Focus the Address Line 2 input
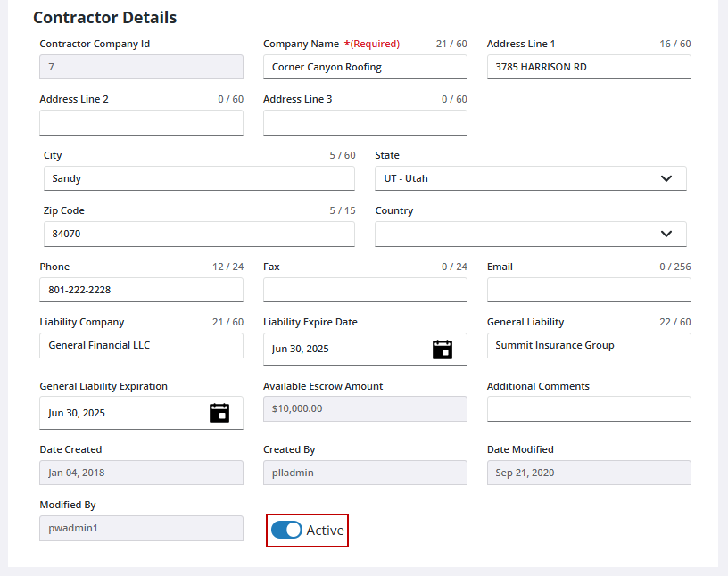Image resolution: width=728 pixels, height=576 pixels. coord(141,123)
